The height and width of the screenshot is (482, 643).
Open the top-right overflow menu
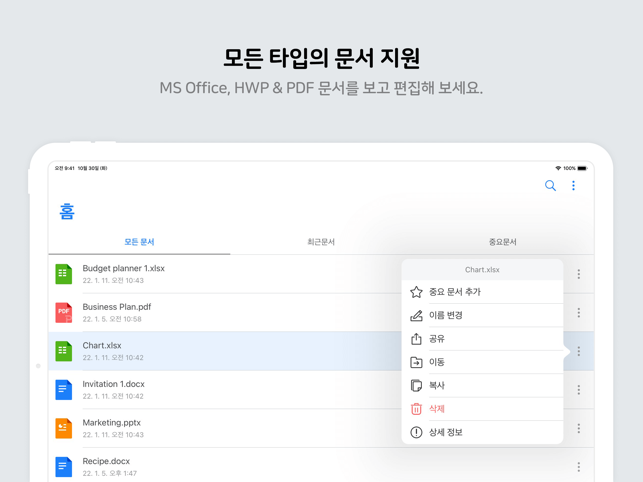573,186
